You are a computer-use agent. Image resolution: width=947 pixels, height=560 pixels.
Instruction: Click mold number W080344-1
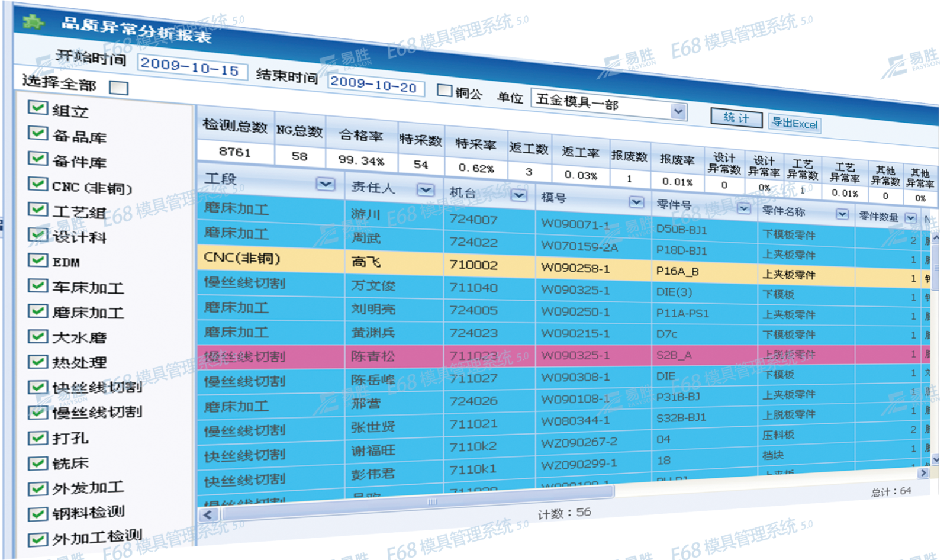pyautogui.click(x=575, y=420)
